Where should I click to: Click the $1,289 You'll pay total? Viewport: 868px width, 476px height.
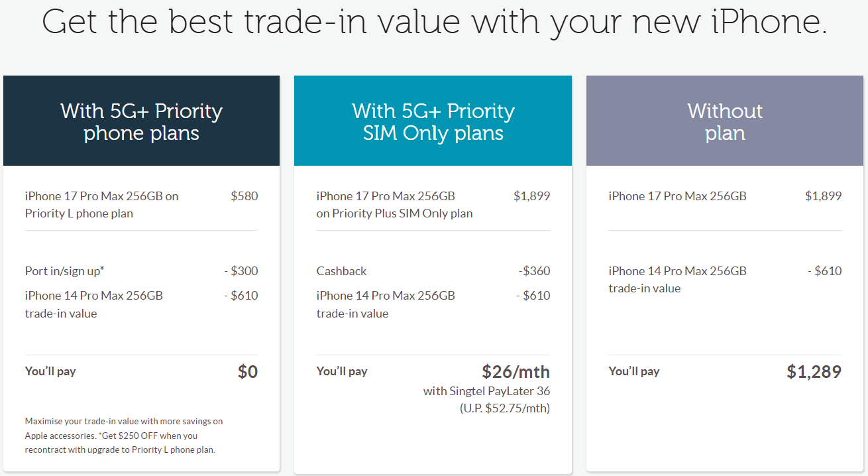point(814,372)
